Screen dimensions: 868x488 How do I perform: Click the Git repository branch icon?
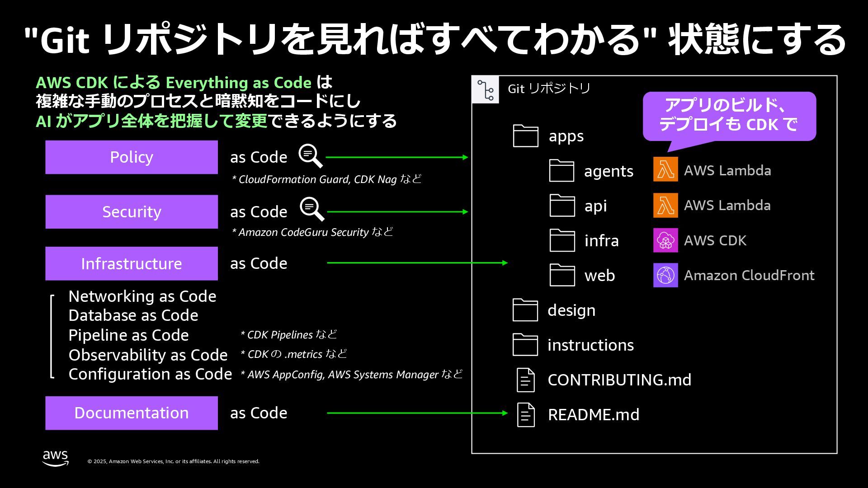click(485, 90)
